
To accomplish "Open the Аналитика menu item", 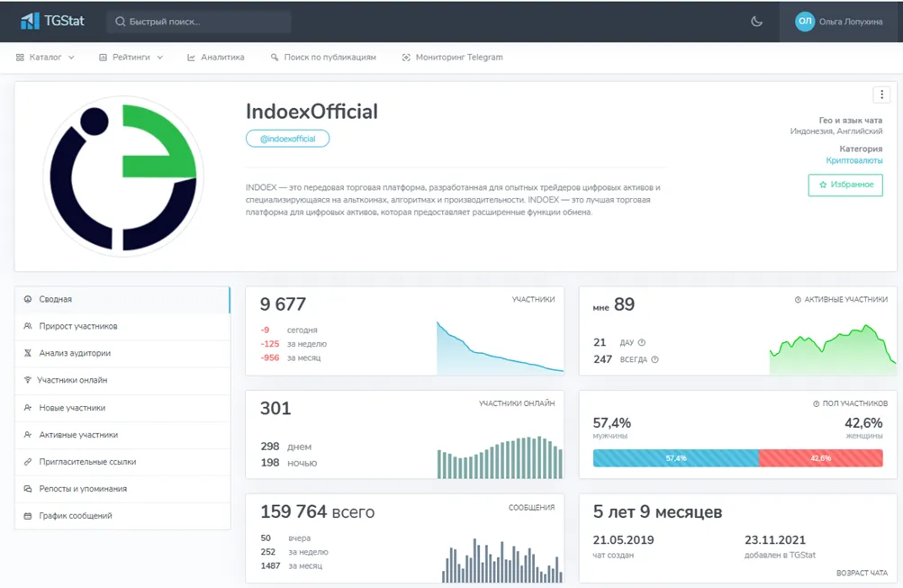I will pos(215,58).
